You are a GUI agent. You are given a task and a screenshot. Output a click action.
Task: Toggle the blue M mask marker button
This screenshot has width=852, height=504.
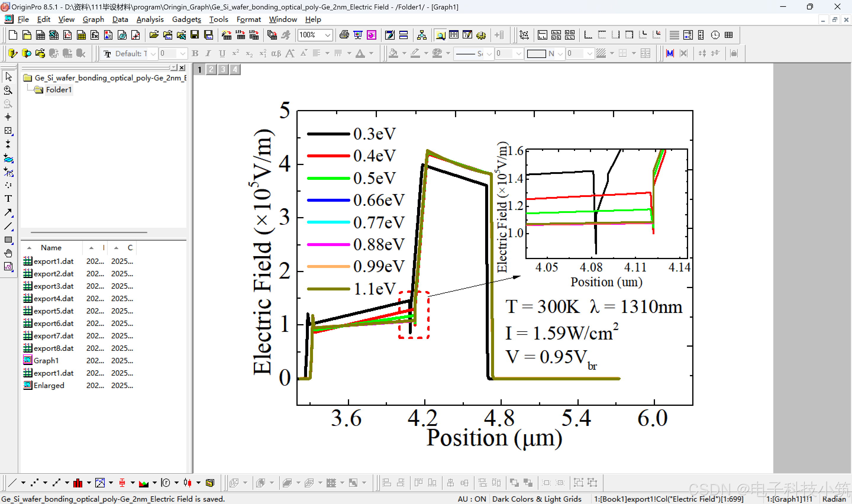point(670,53)
